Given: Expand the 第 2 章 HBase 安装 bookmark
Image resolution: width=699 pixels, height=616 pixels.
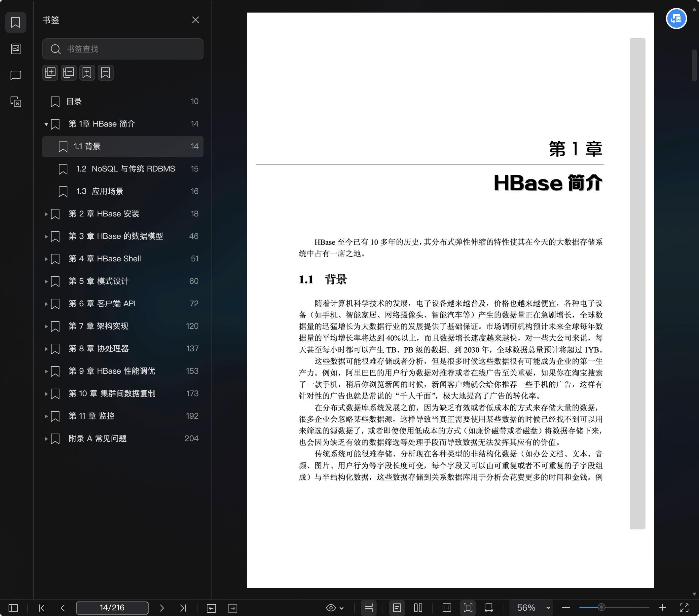Looking at the screenshot, I should tap(46, 214).
